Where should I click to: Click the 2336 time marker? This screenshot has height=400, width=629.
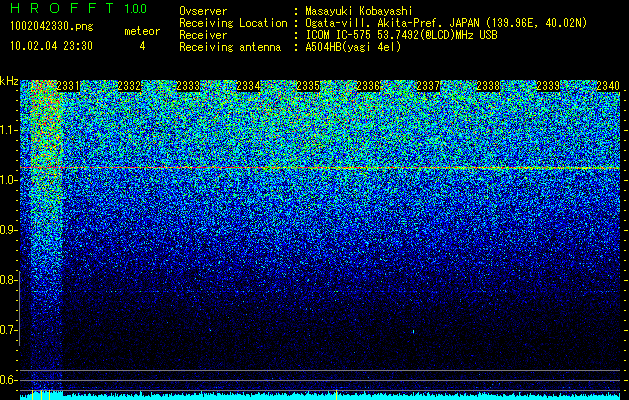pos(368,86)
